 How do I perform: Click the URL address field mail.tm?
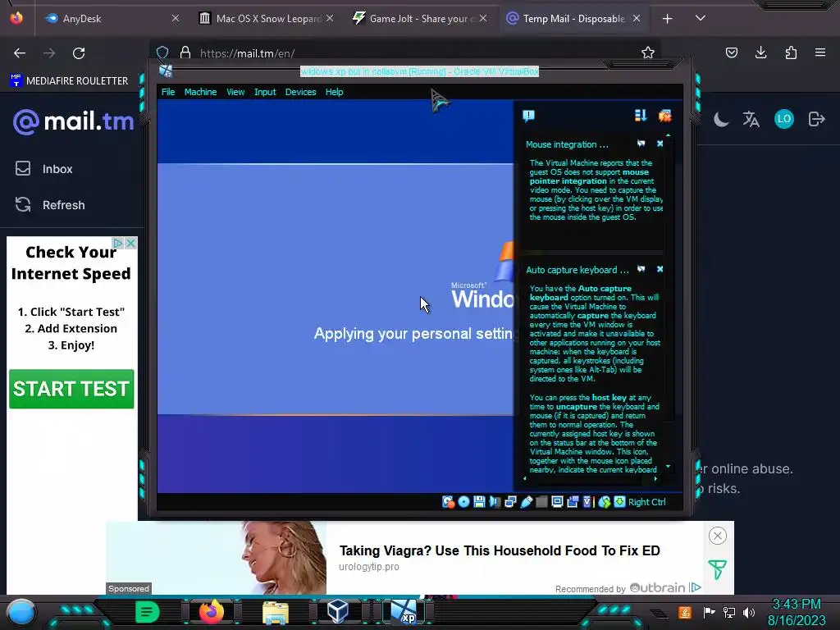coord(407,53)
